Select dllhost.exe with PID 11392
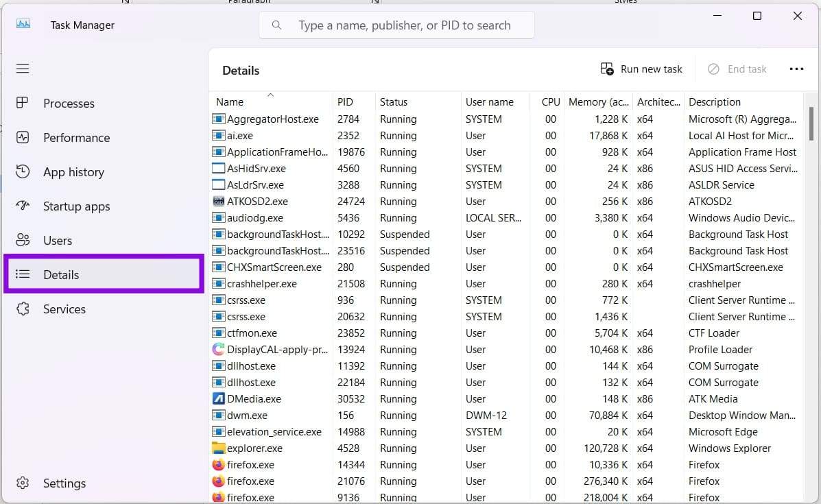The image size is (821, 504). coord(506,366)
